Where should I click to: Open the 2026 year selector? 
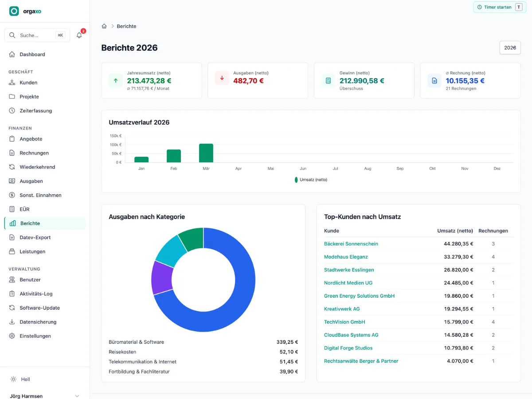[x=510, y=47]
